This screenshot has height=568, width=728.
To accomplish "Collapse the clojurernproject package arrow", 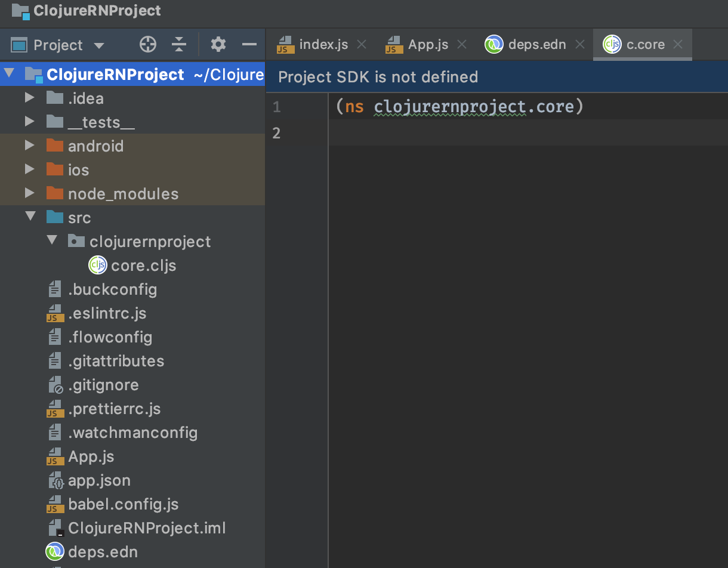I will [x=53, y=240].
